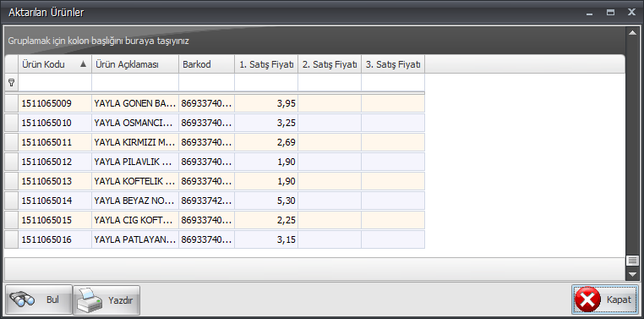
Task: Click the filter row funnel icon
Action: [11, 83]
